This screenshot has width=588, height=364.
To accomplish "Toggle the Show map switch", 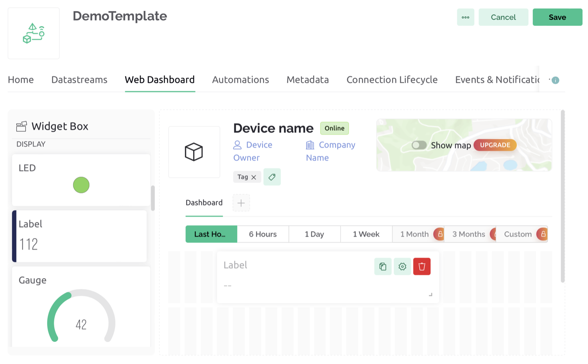I will [x=419, y=145].
